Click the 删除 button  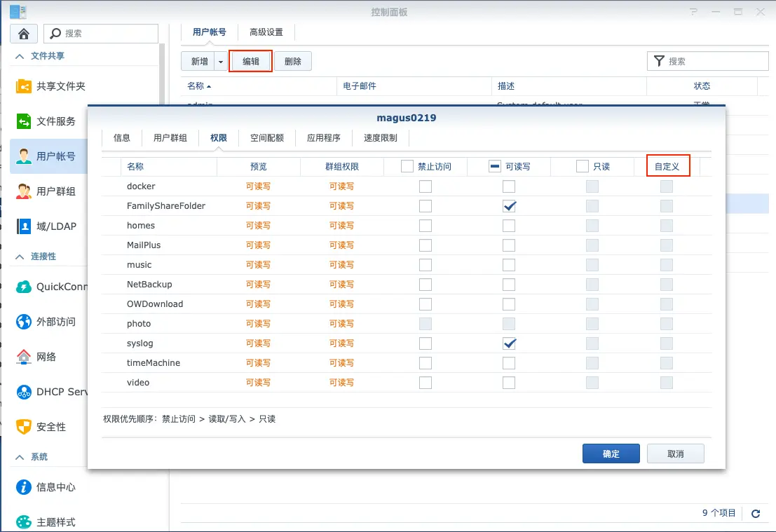[x=293, y=62]
